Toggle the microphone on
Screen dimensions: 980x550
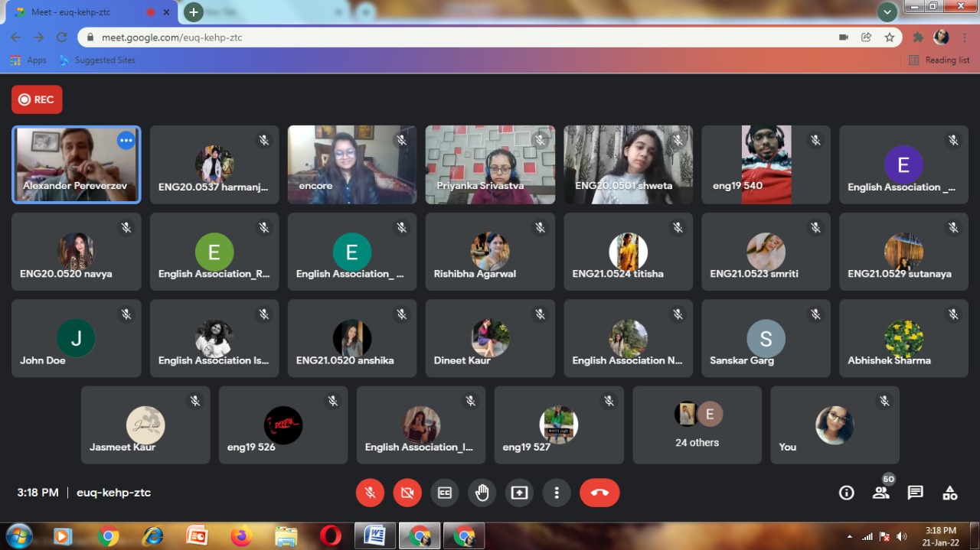click(370, 493)
